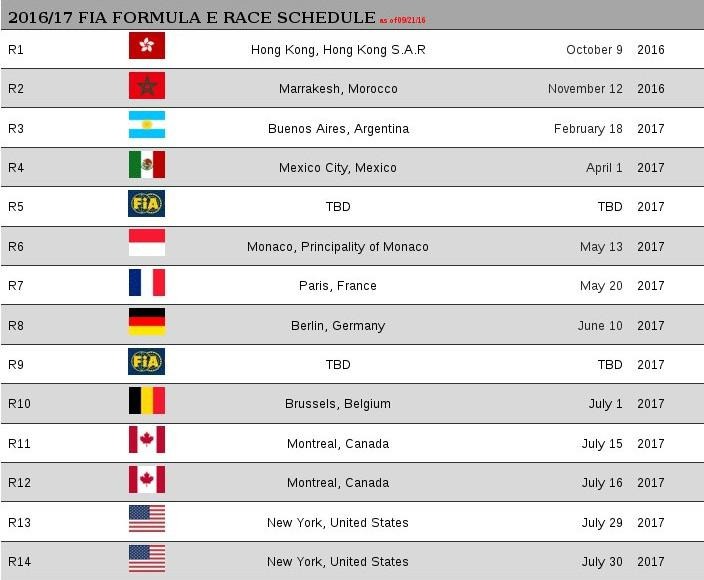Select the Argentina flag icon
Viewport: 704px width, 580px height.
coord(147,124)
